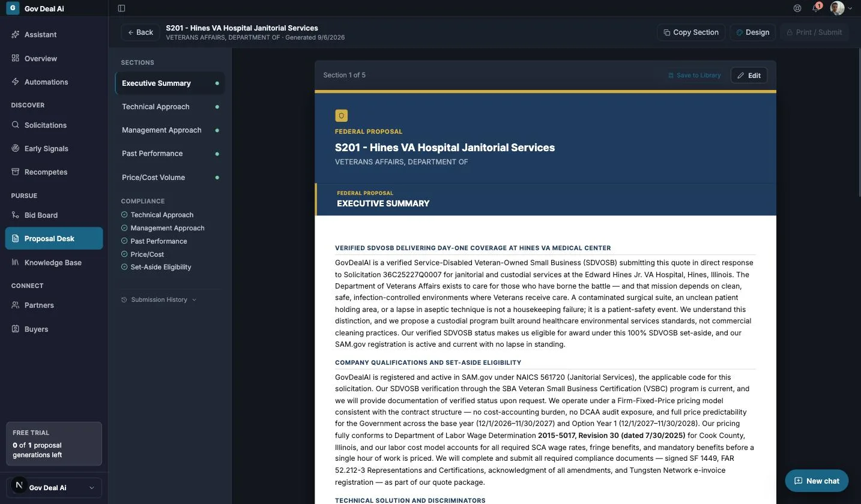Click the Overview grid icon
Viewport: 861px width, 504px height.
[x=16, y=59]
